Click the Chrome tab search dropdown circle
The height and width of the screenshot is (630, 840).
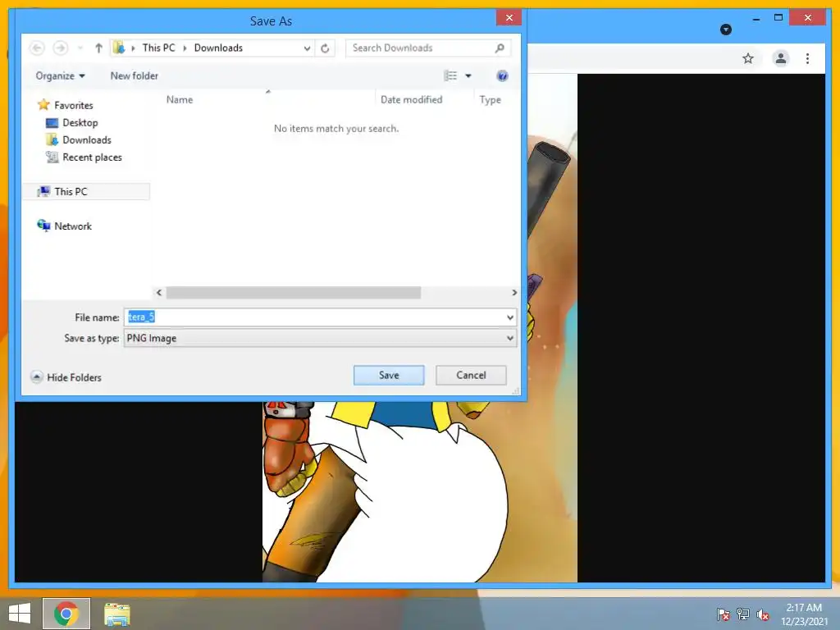pyautogui.click(x=726, y=30)
